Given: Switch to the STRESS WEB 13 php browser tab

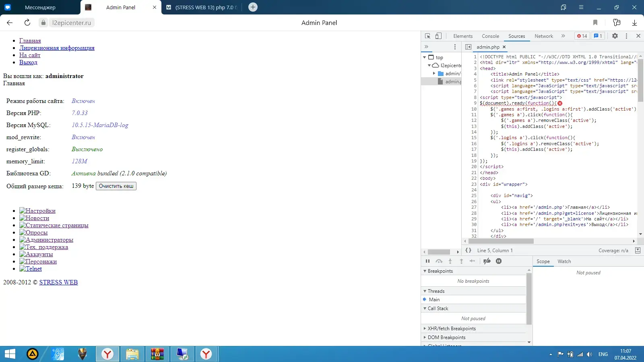Looking at the screenshot, I should pos(201,7).
